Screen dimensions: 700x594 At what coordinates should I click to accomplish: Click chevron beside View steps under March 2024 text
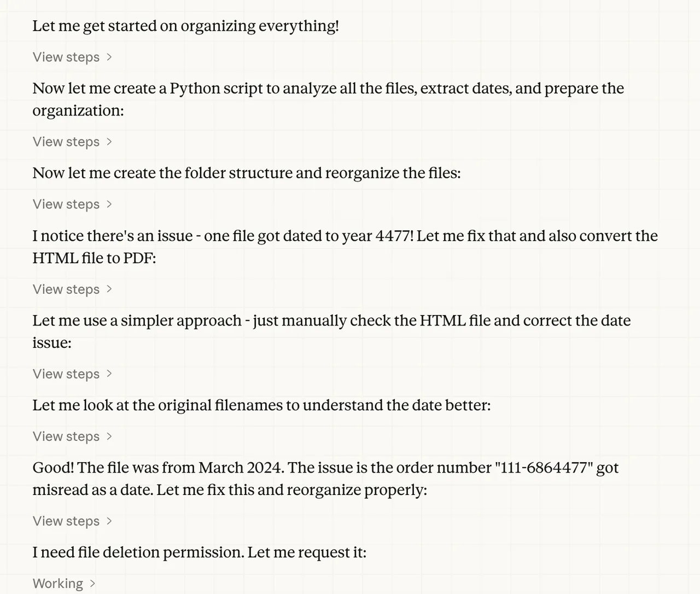tap(109, 521)
